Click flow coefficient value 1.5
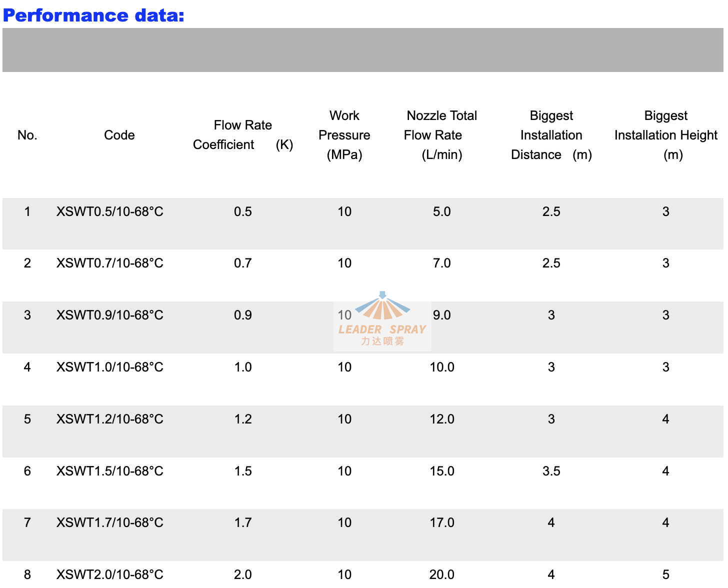The image size is (728, 588). click(243, 471)
